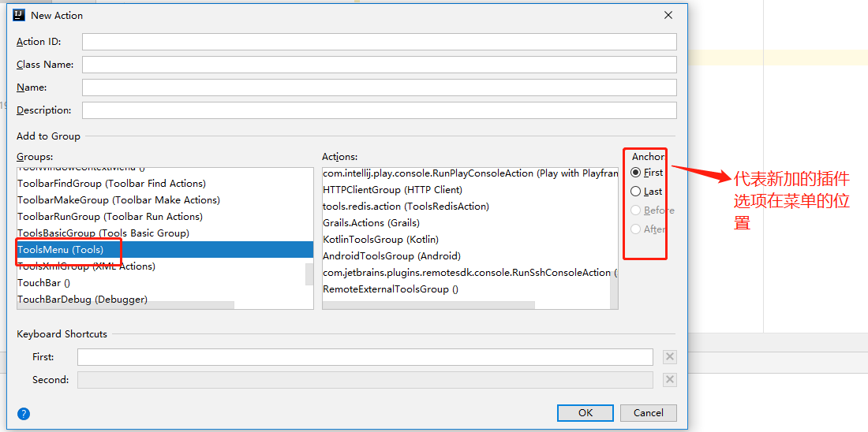
Task: Clear the First keyboard shortcut
Action: 670,357
